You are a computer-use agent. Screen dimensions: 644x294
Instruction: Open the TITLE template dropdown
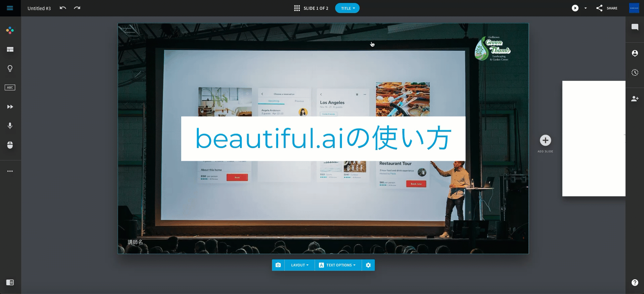(x=347, y=8)
